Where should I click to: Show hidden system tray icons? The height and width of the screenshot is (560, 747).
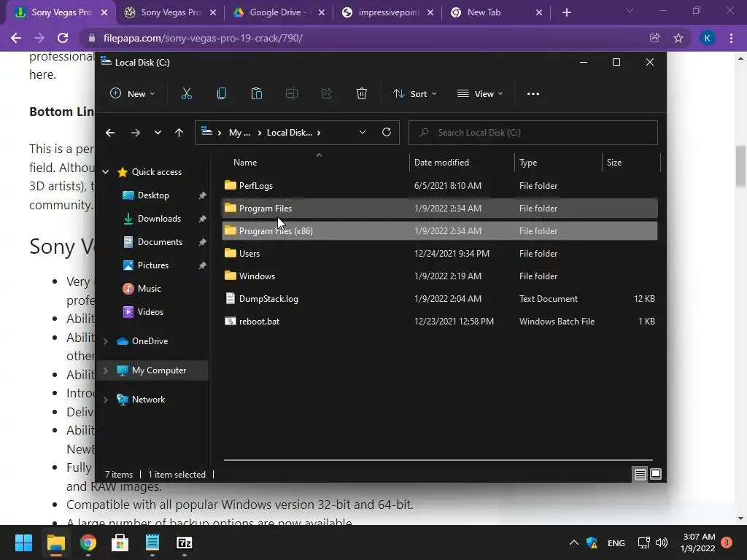(574, 542)
